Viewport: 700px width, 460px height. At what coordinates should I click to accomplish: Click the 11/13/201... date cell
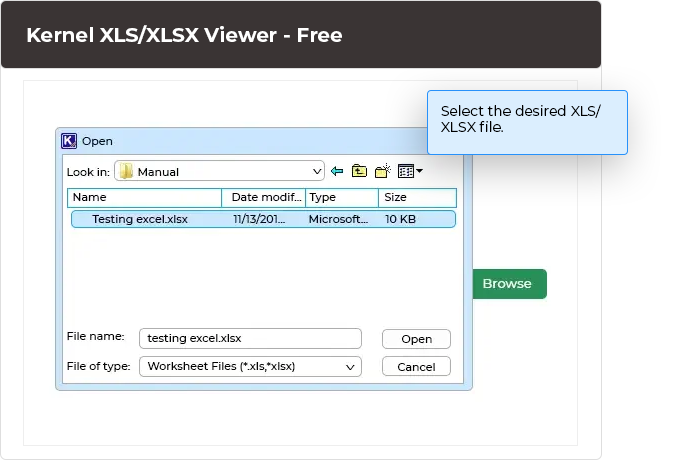coord(259,219)
